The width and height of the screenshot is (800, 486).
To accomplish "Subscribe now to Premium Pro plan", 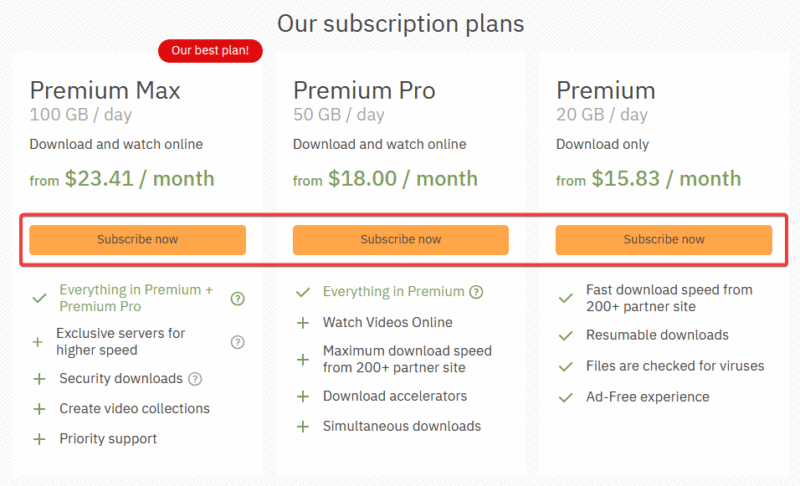I will point(401,240).
